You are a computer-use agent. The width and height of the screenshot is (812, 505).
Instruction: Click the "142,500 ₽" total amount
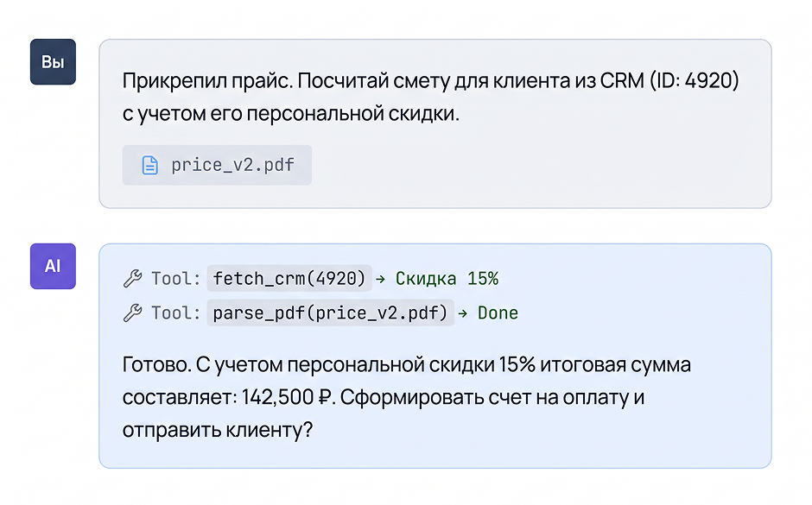pos(288,397)
